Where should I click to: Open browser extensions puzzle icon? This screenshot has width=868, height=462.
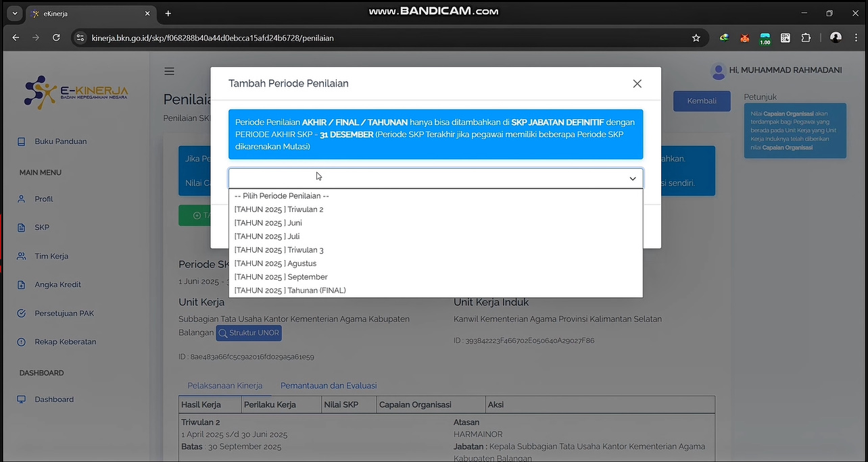806,38
